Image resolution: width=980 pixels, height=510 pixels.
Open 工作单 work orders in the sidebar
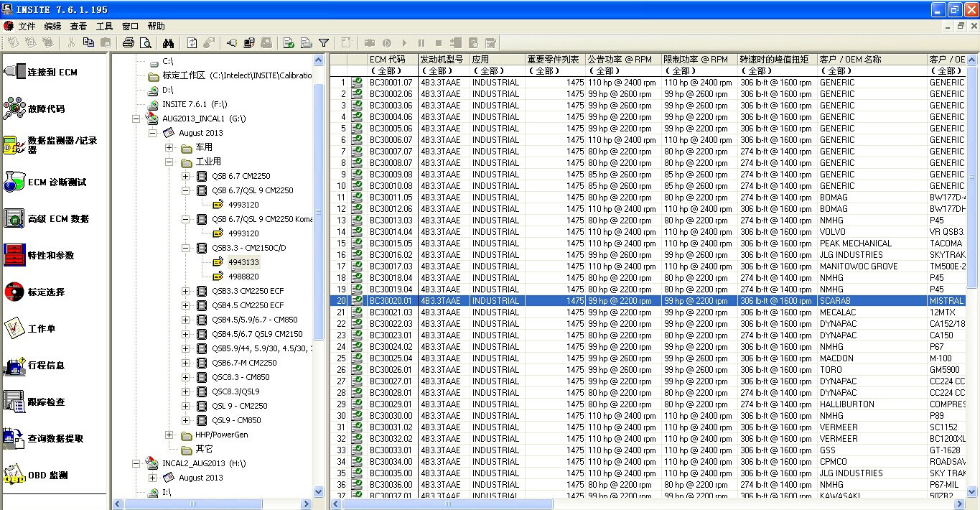[x=30, y=329]
